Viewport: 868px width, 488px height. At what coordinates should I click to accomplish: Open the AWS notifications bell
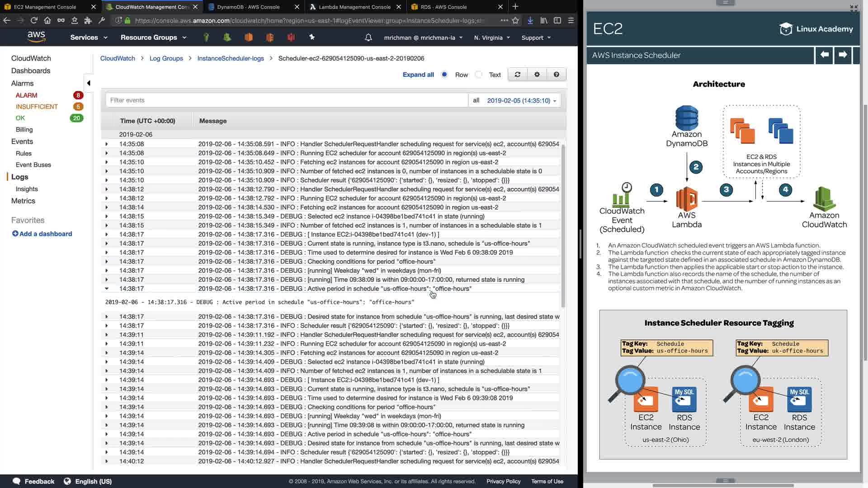[368, 38]
